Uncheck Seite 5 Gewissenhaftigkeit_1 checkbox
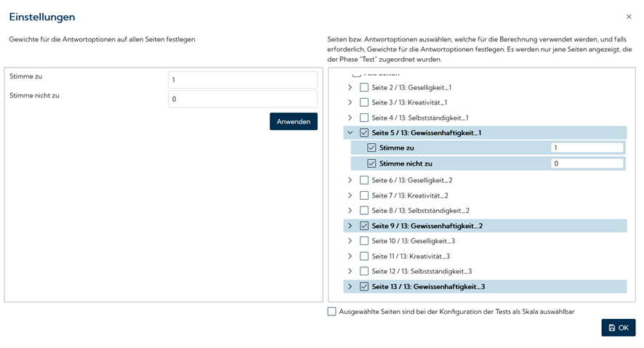Screen dimensions: 644x348 pyautogui.click(x=364, y=133)
